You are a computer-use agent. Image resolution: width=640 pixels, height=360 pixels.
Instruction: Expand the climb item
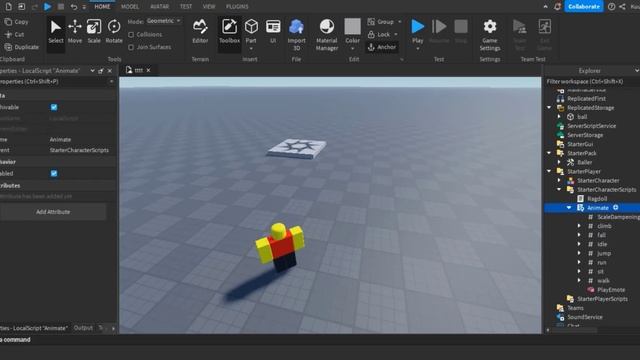[x=579, y=226]
